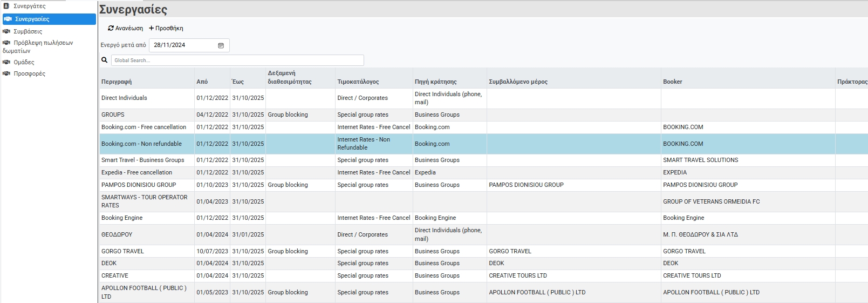
Task: Open Συνεργάτες in the sidebar
Action: pos(29,6)
